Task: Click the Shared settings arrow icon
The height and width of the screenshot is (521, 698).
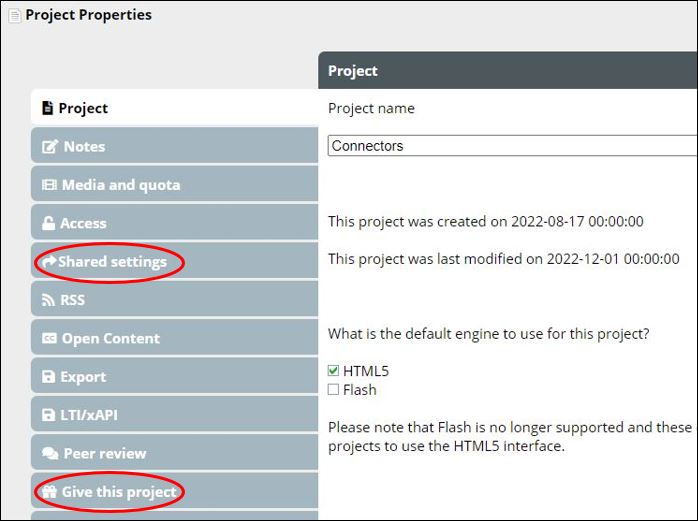Action: click(x=49, y=262)
